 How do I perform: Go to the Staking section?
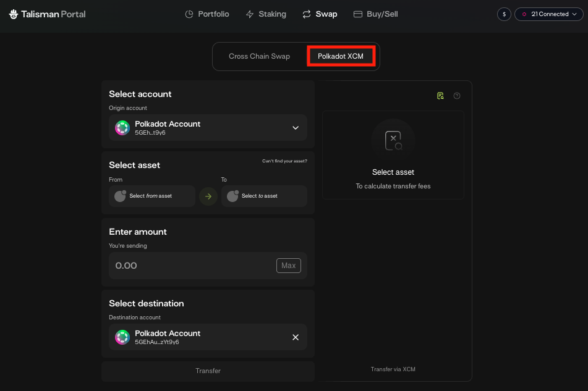(266, 14)
